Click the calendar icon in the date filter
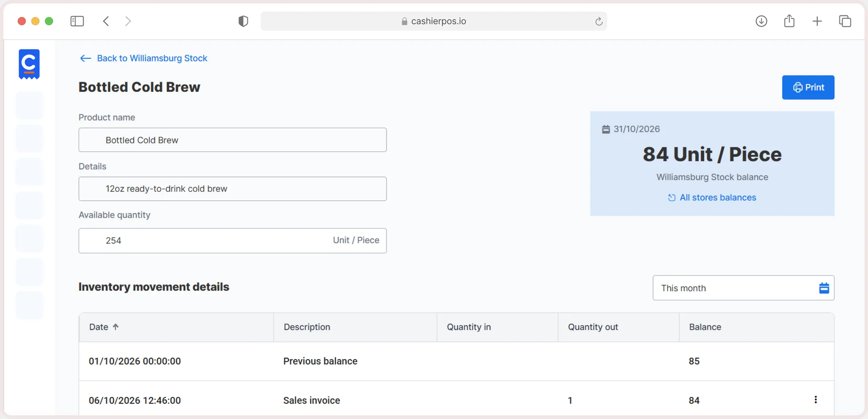 coord(824,288)
